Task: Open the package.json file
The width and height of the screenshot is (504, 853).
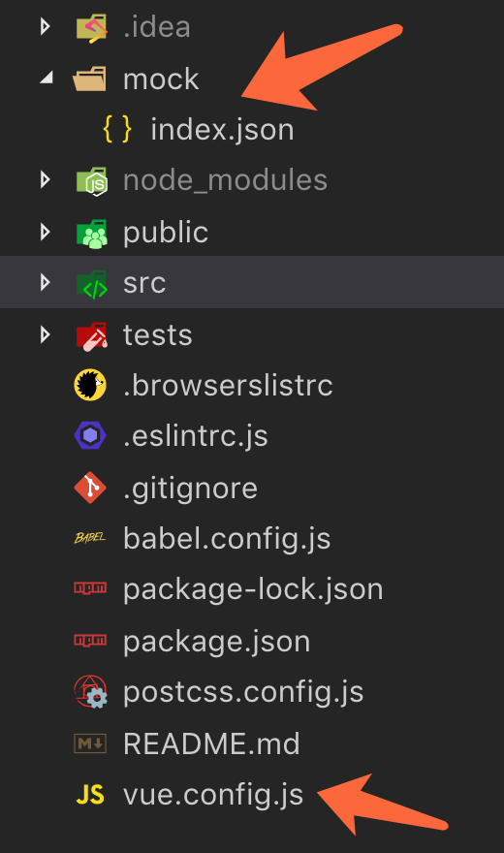Action: pyautogui.click(x=216, y=642)
